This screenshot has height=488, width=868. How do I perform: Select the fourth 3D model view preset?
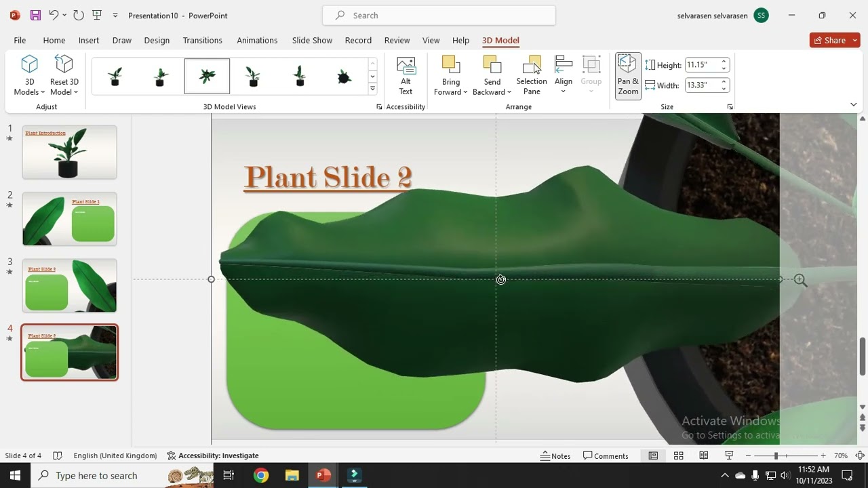pyautogui.click(x=253, y=76)
